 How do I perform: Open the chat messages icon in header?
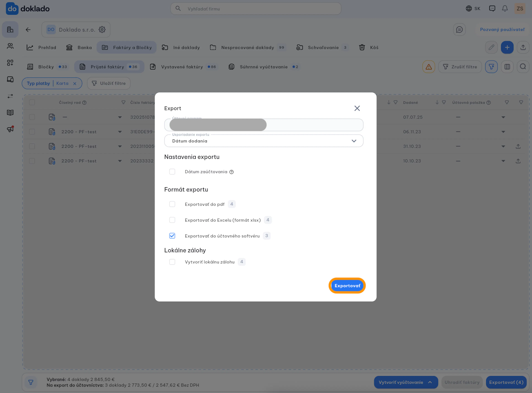[x=492, y=9]
